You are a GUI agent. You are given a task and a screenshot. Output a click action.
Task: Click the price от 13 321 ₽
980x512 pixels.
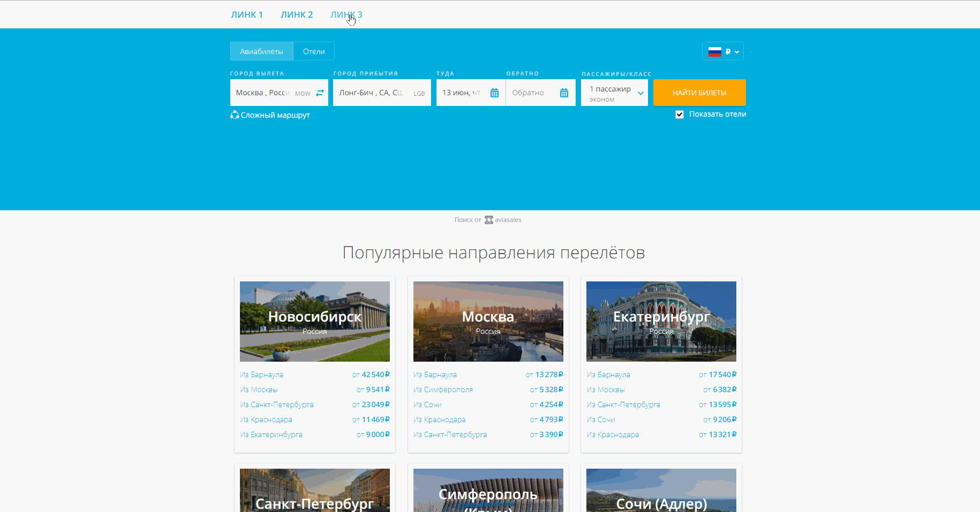[x=718, y=434]
